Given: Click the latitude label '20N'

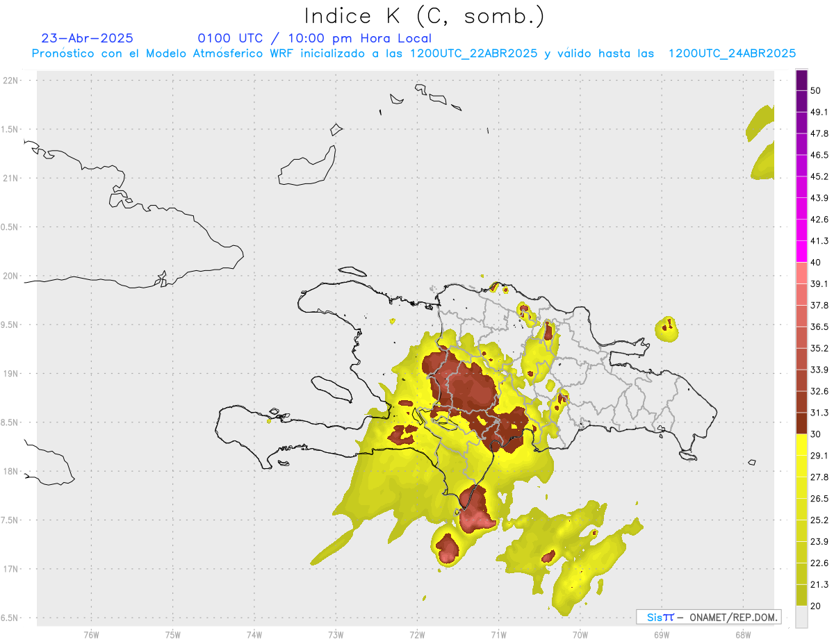Looking at the screenshot, I should click(x=10, y=276).
